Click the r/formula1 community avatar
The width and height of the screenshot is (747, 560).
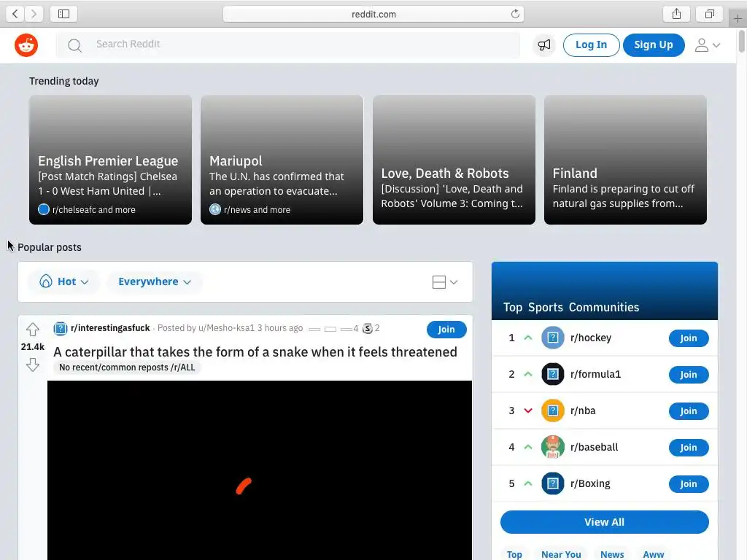[553, 374]
